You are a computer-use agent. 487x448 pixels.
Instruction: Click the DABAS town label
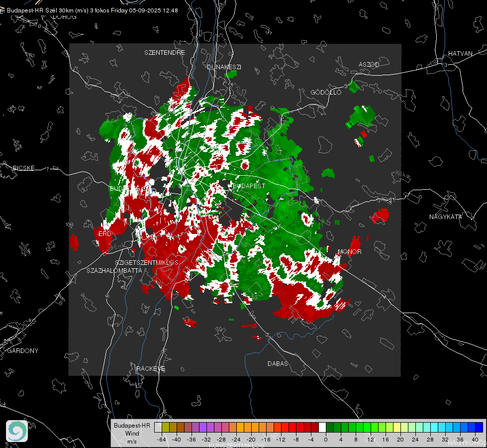pyautogui.click(x=278, y=364)
